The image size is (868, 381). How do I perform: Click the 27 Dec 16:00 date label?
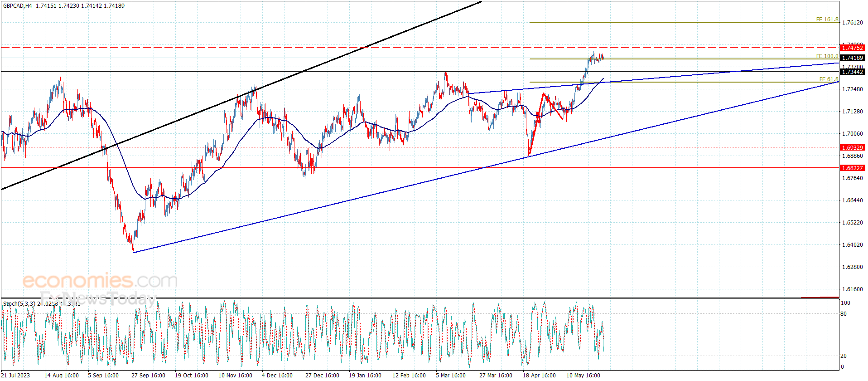[x=322, y=375]
